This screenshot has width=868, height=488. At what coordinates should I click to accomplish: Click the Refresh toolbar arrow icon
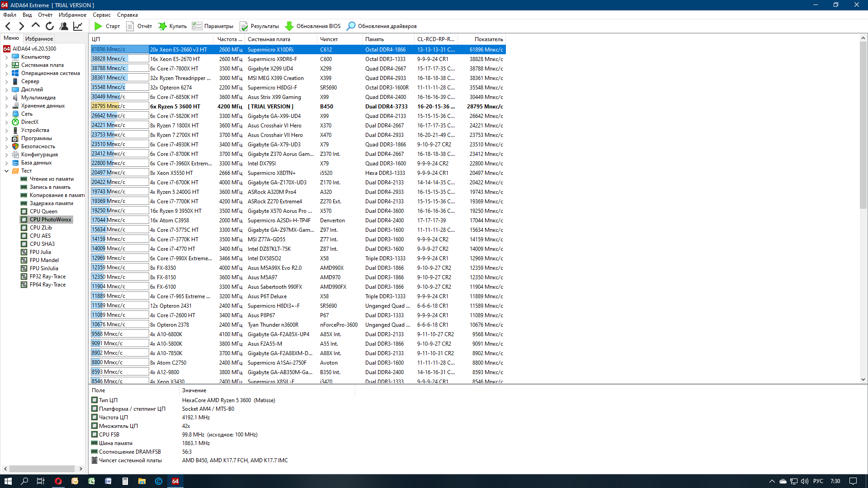[50, 26]
